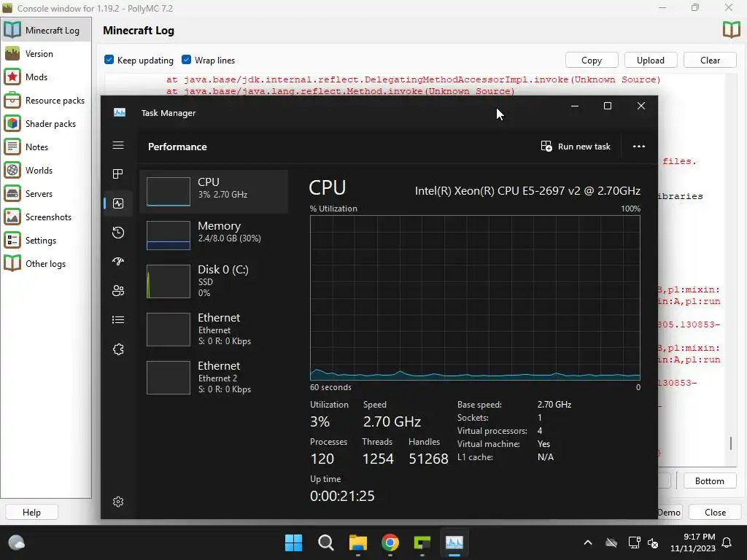Open the three-dots more options menu
This screenshot has height=560, width=747.
(639, 146)
